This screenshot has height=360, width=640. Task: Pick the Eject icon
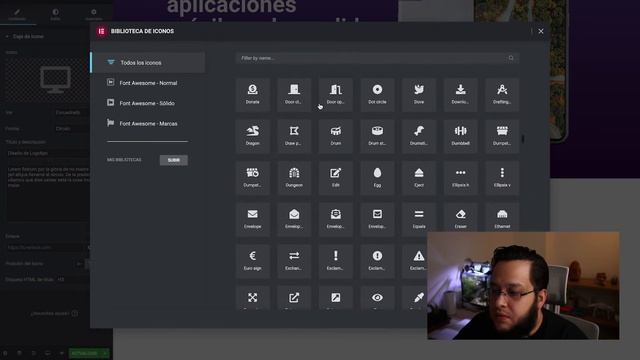419,178
